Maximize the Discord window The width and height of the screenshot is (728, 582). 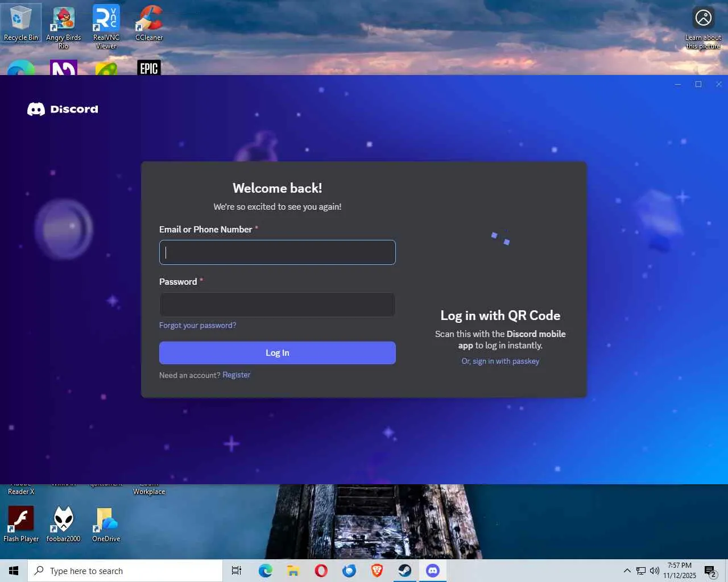(x=698, y=84)
